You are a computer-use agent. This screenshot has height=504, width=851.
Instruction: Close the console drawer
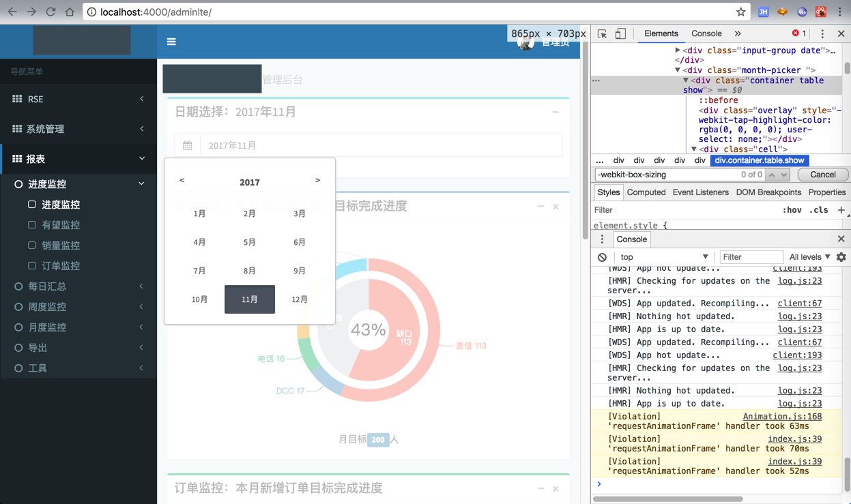(x=841, y=239)
